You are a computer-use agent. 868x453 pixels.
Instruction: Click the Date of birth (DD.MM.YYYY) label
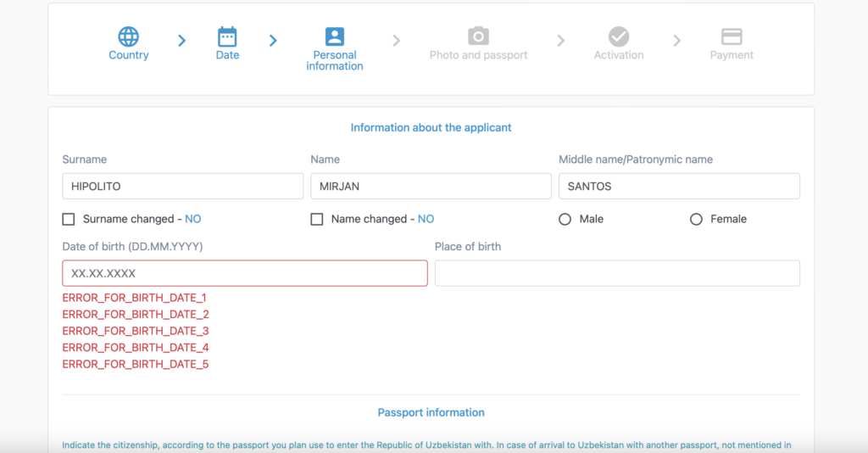pos(132,247)
